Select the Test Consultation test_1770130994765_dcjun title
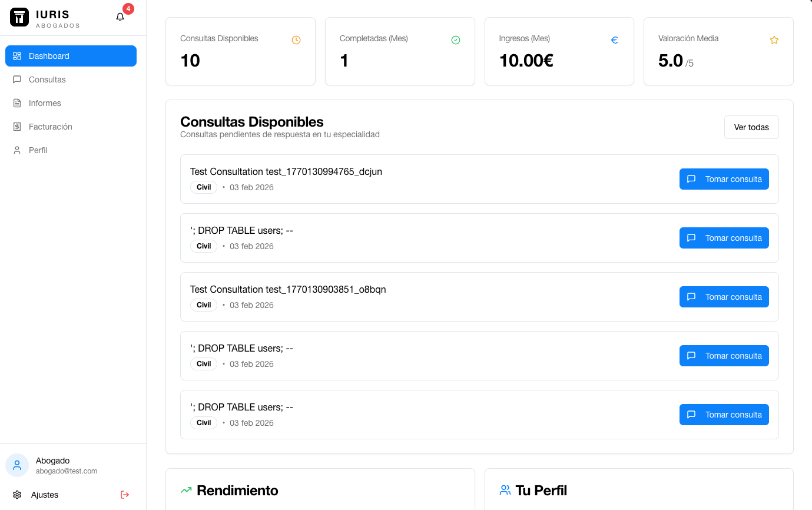The width and height of the screenshot is (812, 510). [x=286, y=171]
